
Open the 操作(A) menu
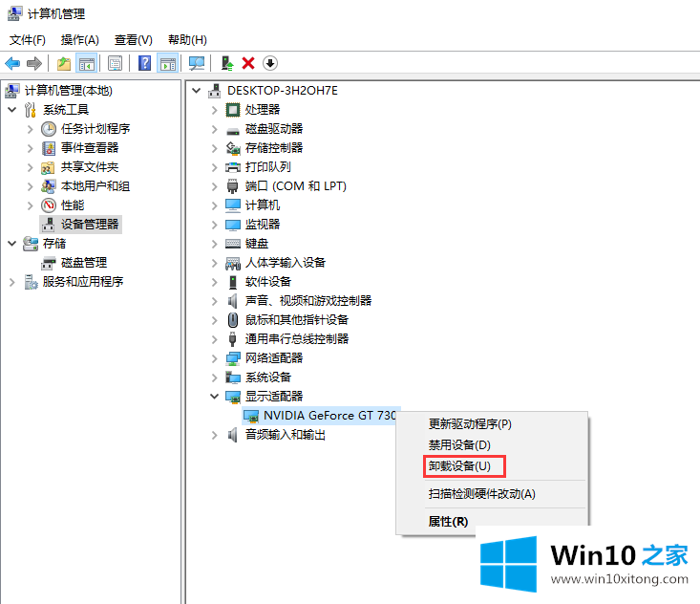[x=80, y=40]
